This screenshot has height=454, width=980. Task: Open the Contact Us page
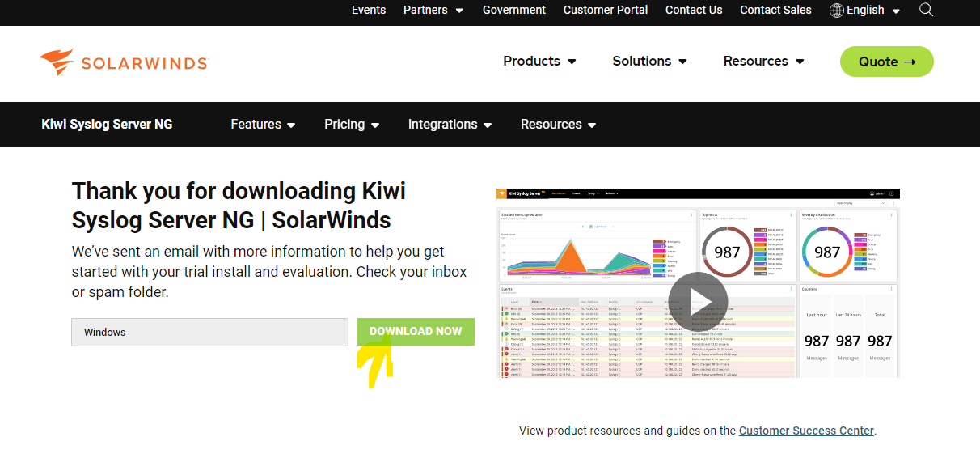click(694, 10)
